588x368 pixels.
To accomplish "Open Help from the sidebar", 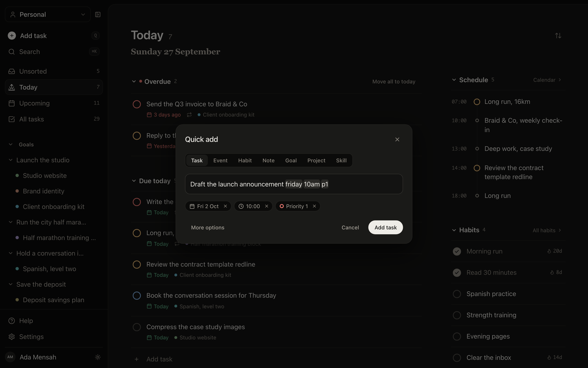I will pos(54,321).
